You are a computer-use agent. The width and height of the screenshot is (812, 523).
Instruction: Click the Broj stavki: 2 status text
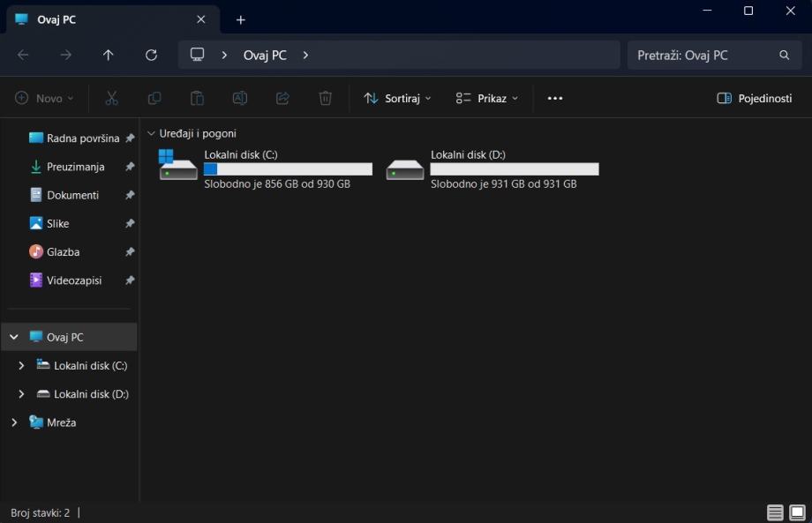(40, 512)
